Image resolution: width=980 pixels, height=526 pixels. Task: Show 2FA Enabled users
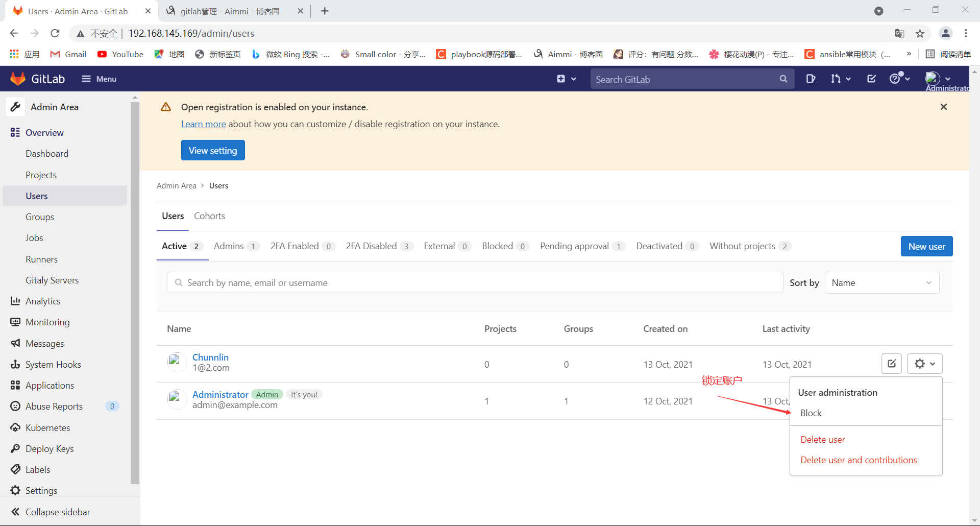(303, 246)
